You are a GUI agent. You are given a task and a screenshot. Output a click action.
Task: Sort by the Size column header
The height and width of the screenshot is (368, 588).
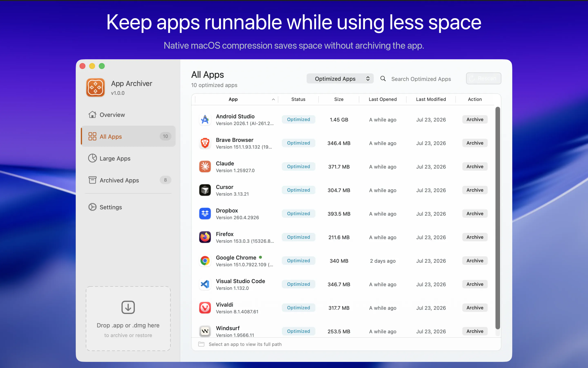click(x=339, y=99)
